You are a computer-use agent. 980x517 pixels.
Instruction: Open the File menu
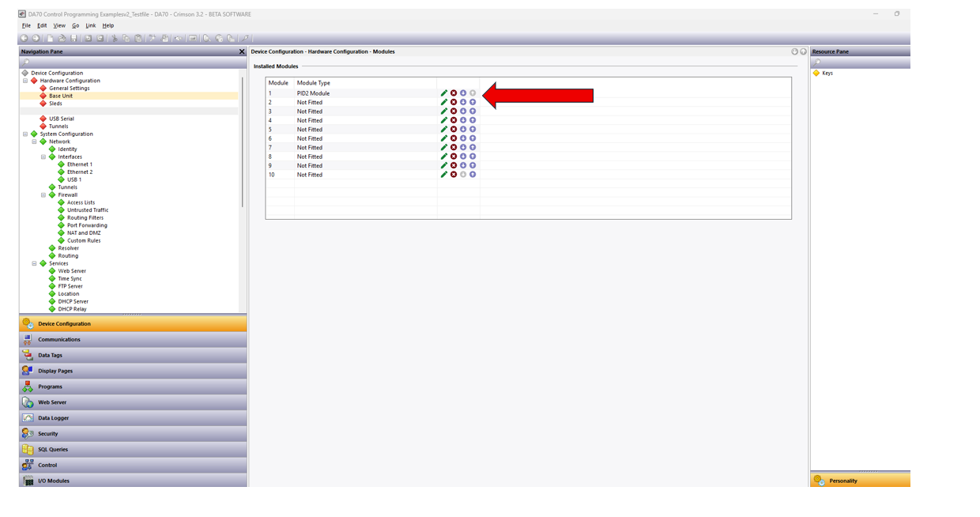[26, 25]
